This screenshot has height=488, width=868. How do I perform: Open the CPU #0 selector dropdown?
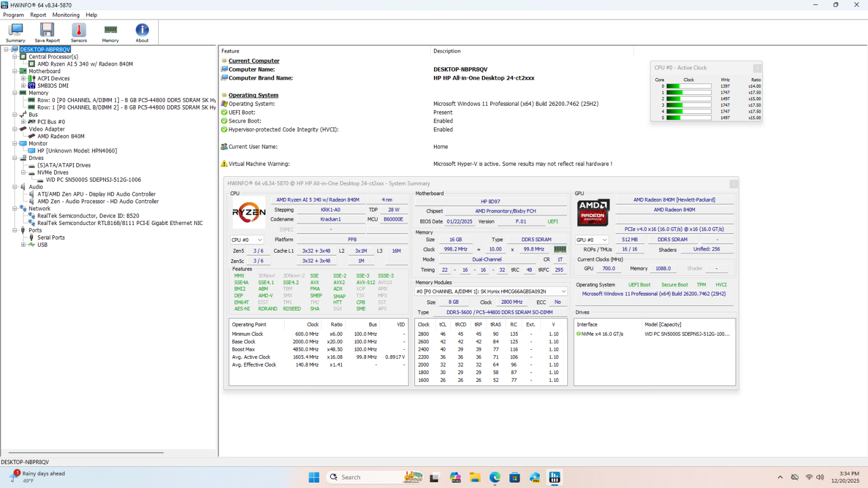coord(247,240)
